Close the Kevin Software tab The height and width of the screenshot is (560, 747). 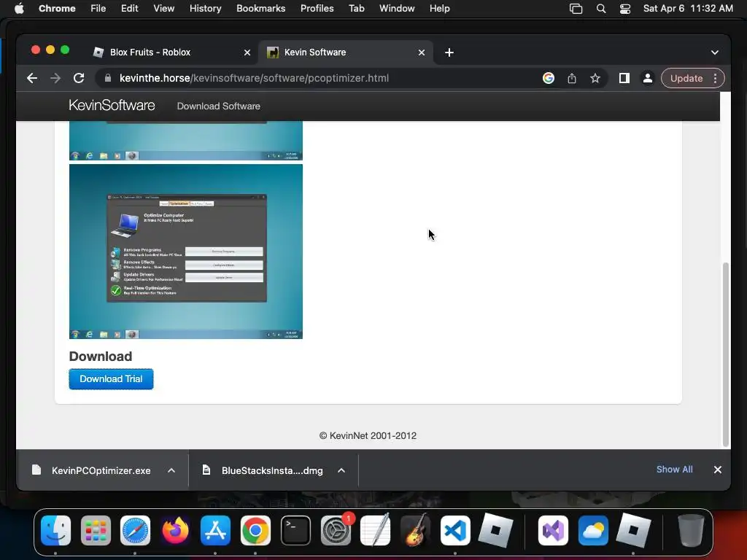[422, 52]
